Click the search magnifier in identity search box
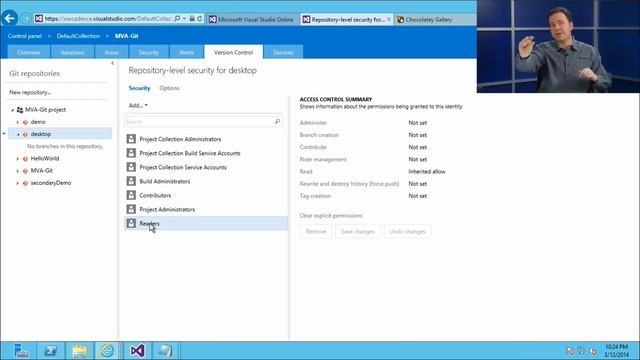640x360 pixels. pyautogui.click(x=278, y=122)
